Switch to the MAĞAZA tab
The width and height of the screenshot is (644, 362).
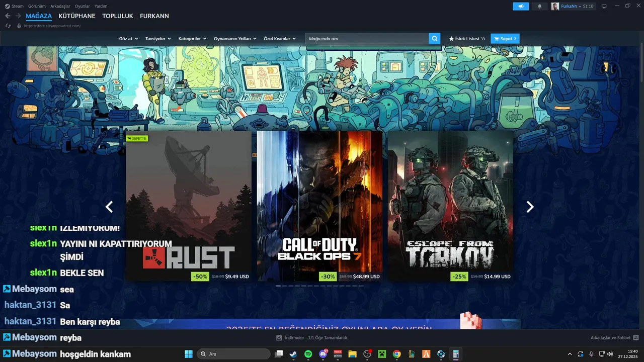pyautogui.click(x=39, y=16)
